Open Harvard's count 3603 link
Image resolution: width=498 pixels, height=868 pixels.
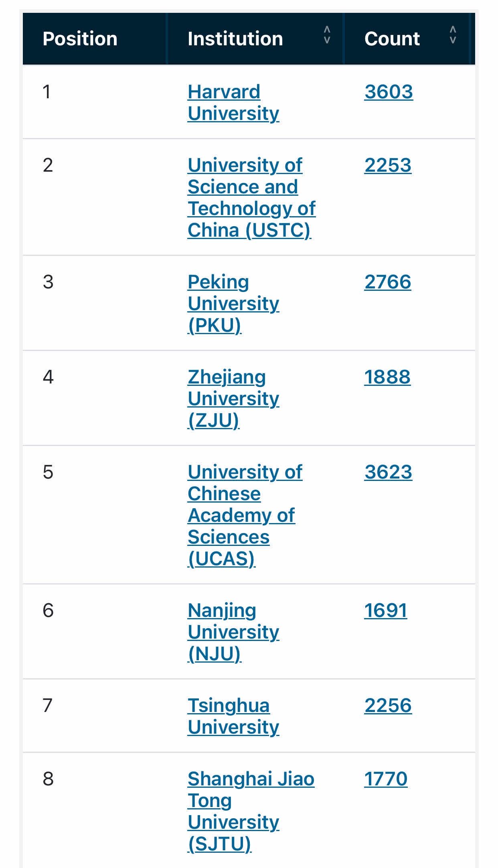point(389,92)
